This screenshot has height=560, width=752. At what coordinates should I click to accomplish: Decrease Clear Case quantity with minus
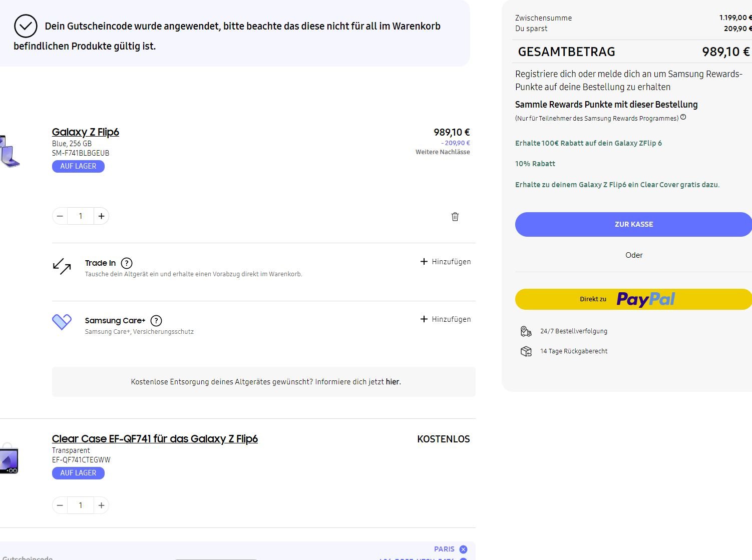click(x=60, y=505)
